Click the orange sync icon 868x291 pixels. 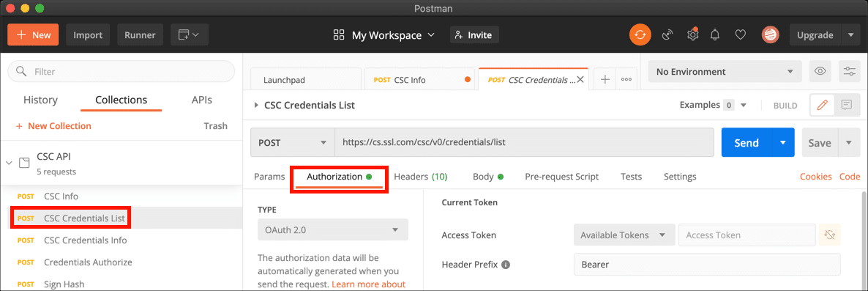pyautogui.click(x=640, y=35)
